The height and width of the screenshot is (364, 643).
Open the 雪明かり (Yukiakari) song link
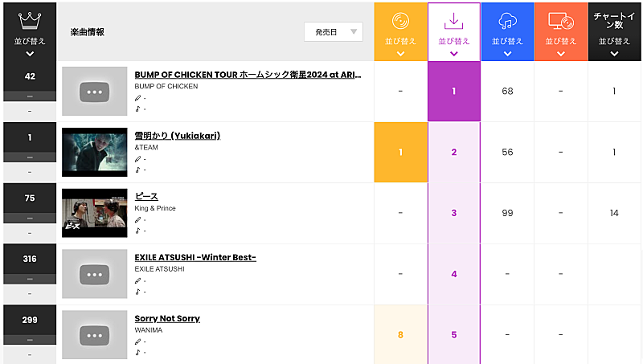coord(177,136)
